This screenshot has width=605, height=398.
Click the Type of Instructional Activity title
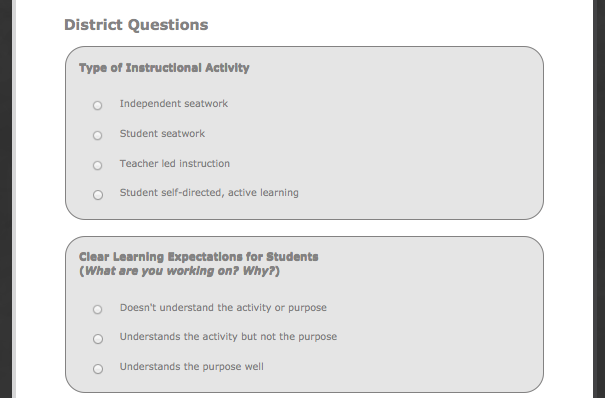(164, 68)
